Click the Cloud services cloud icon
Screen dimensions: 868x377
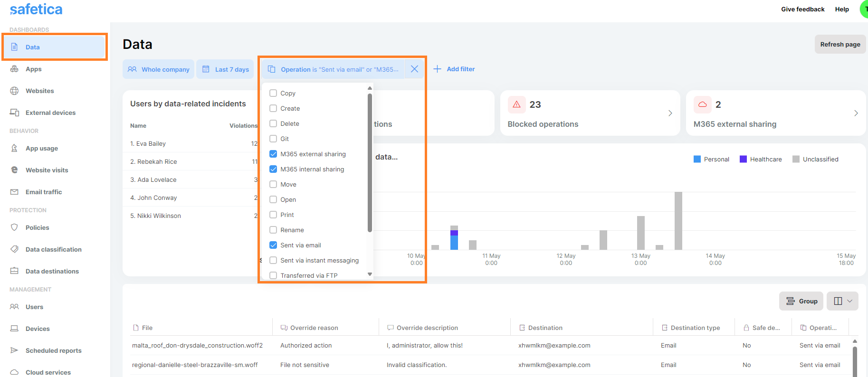pos(14,372)
